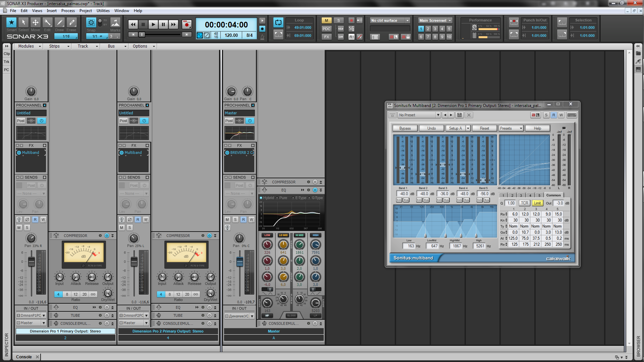Screen dimensions: 644x362
Task: Open virtual keyboard icon in Multiband
Action: [572, 115]
